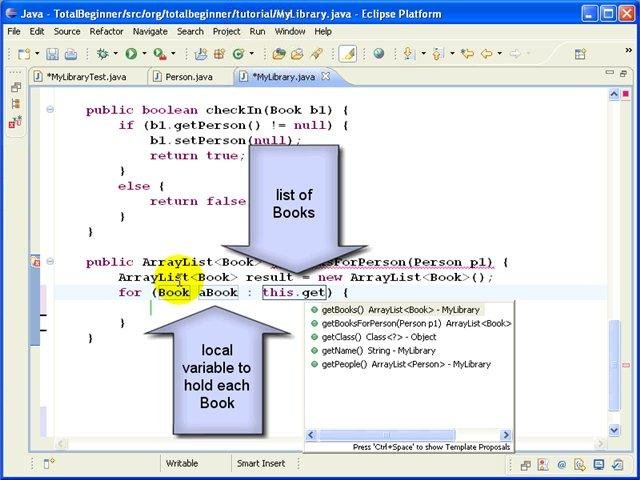
Task: Click the Open Perspective icon
Action: (580, 54)
